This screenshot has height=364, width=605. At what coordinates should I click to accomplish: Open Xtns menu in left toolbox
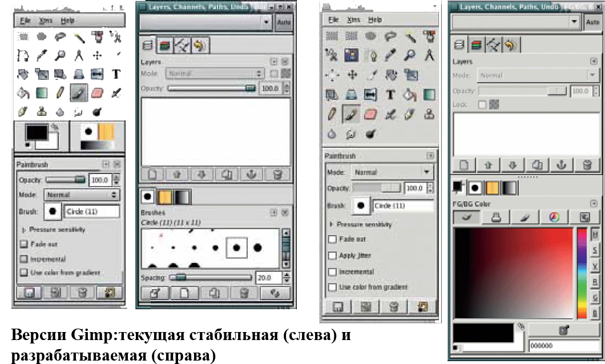tap(46, 21)
